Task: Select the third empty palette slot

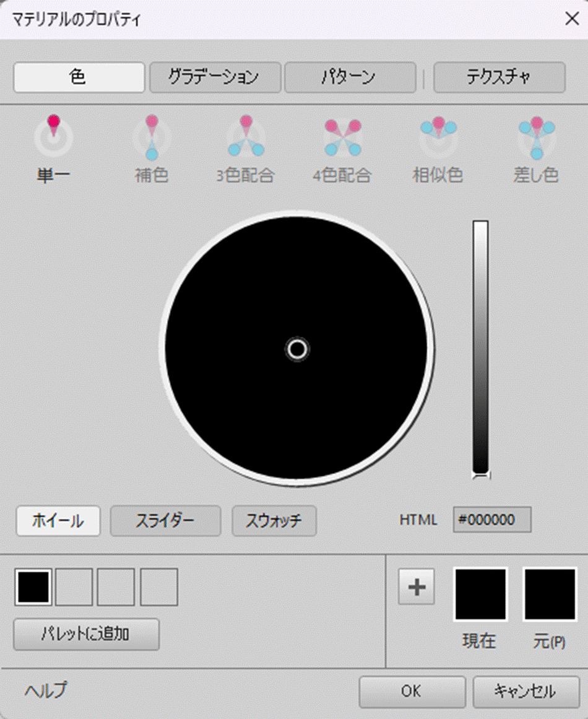Action: 116,587
